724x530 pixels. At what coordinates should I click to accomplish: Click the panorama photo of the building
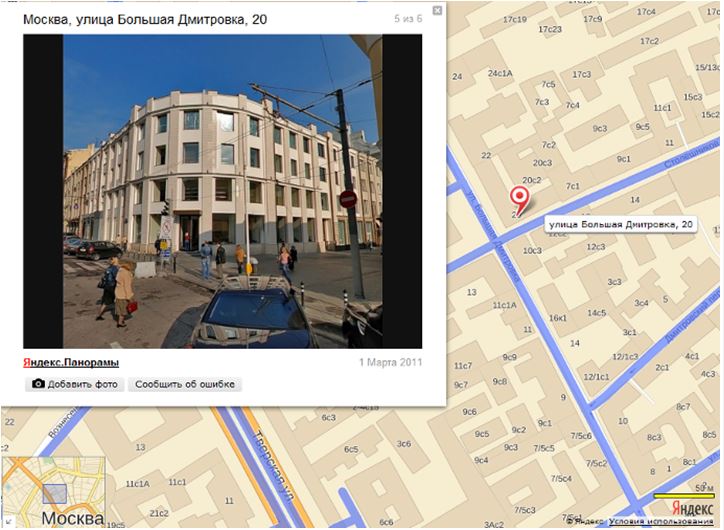pyautogui.click(x=222, y=191)
